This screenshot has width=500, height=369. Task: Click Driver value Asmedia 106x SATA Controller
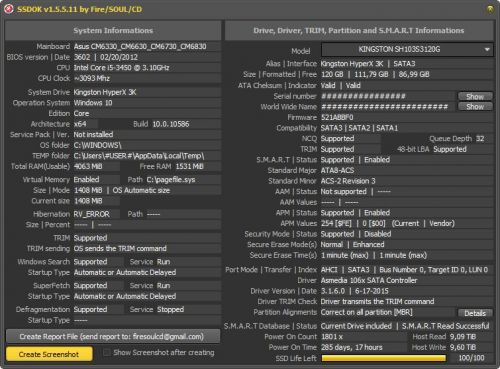click(369, 280)
